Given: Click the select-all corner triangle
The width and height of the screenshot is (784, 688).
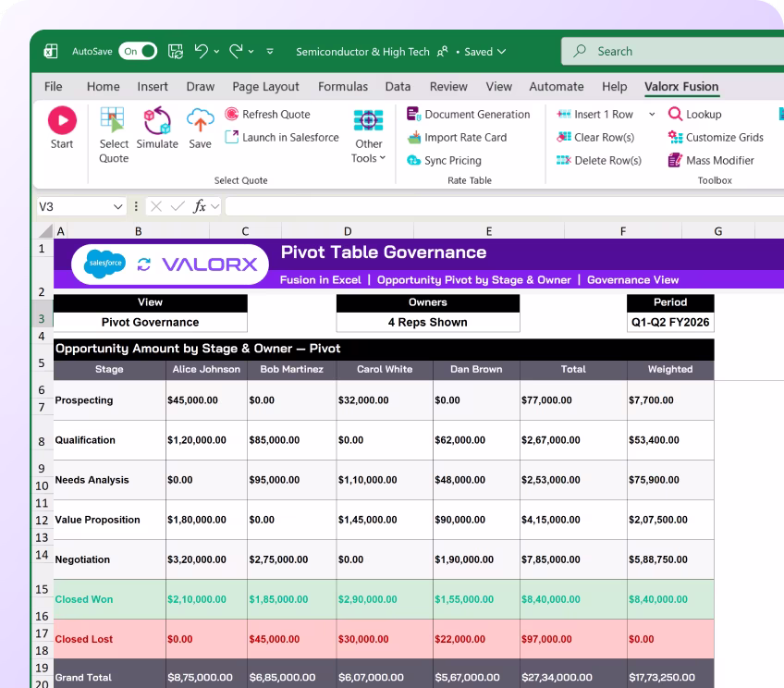Looking at the screenshot, I should coord(46,231).
